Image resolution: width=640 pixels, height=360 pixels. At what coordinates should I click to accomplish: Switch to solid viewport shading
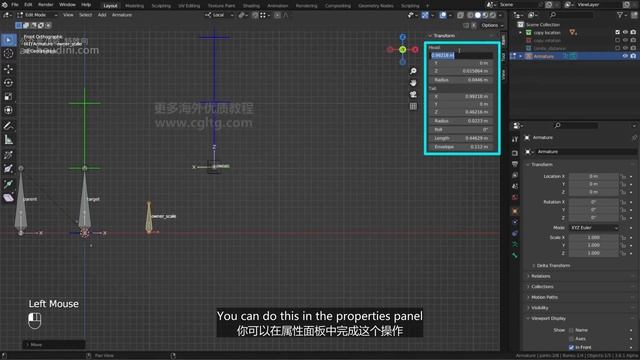(478, 15)
